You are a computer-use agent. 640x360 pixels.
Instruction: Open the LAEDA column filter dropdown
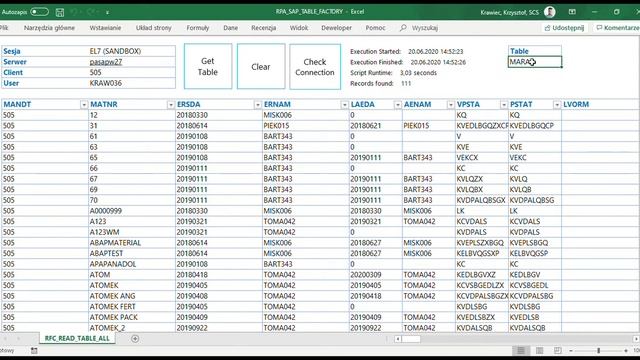click(x=398, y=105)
